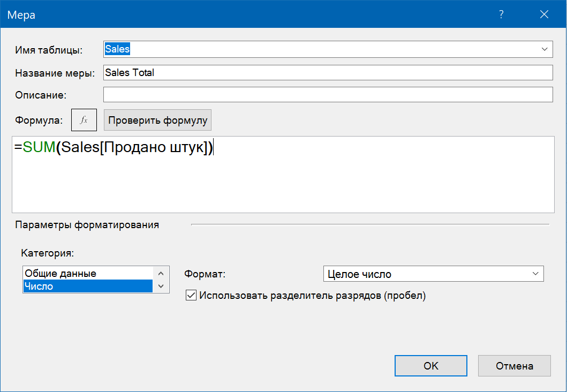Toggle Использовать разделитель разрядов checkbox

[191, 296]
